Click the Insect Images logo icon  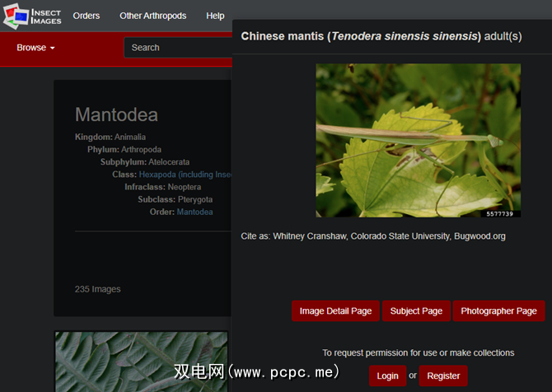[16, 16]
